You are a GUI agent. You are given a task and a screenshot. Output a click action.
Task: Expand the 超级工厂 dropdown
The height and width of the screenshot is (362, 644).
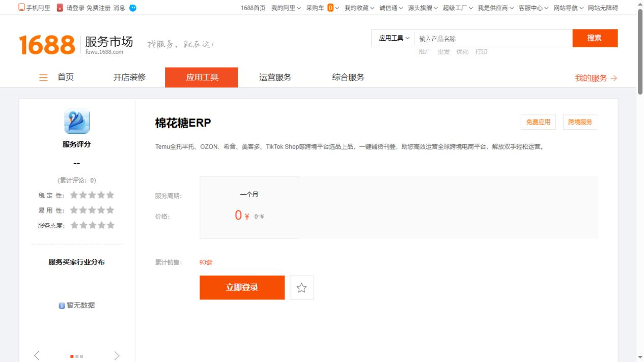(458, 8)
